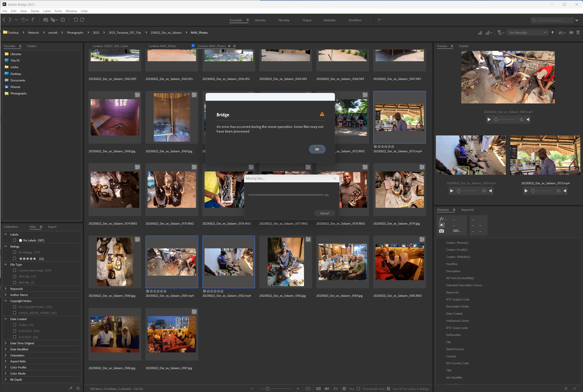Open the Sort Manually dropdown

pyautogui.click(x=527, y=33)
